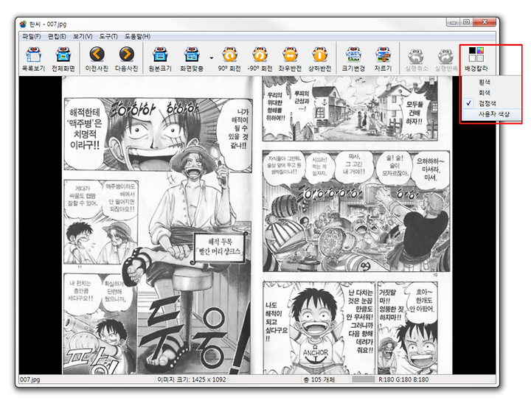The height and width of the screenshot is (420, 531).
Task: Click the manga page image
Action: point(257,225)
